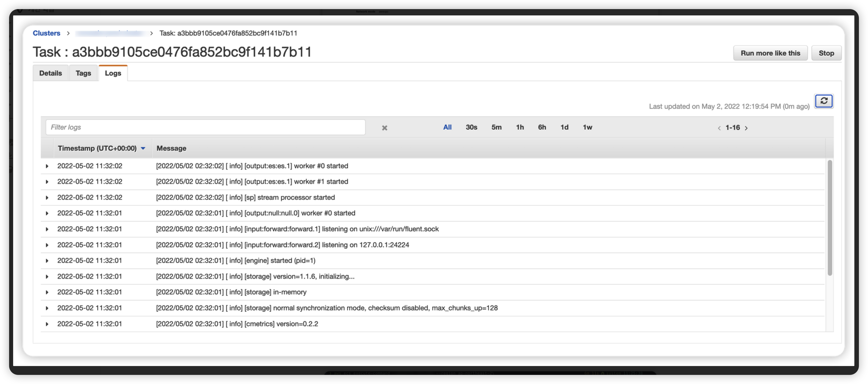Select the 1h time range filter
Screen dimensions: 868x384
pos(520,127)
